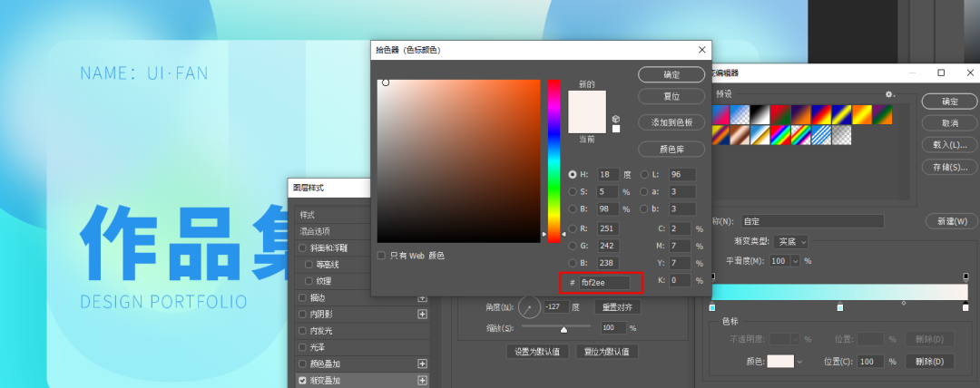Select the white color stop at gradient end

coord(965,307)
